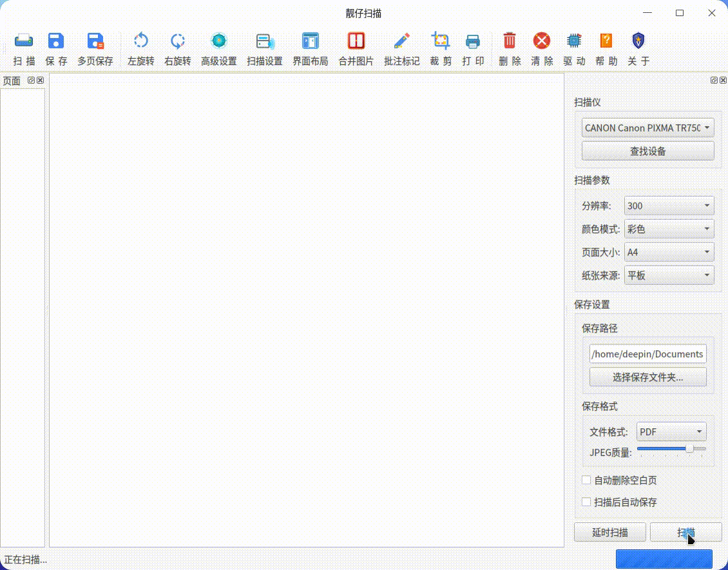Open 扫描设置 scan settings
Viewport: 728px width, 570px height.
click(265, 49)
